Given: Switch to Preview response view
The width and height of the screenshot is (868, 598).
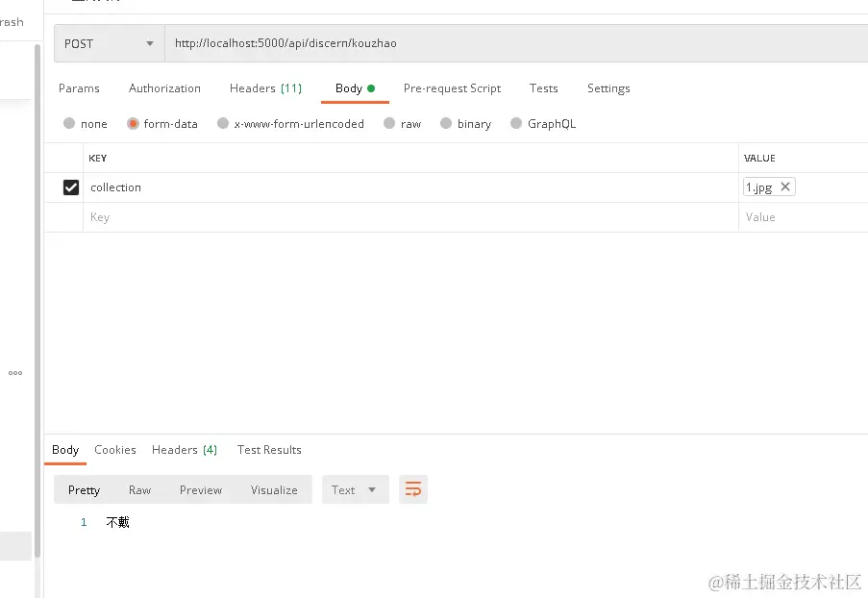Looking at the screenshot, I should [200, 490].
